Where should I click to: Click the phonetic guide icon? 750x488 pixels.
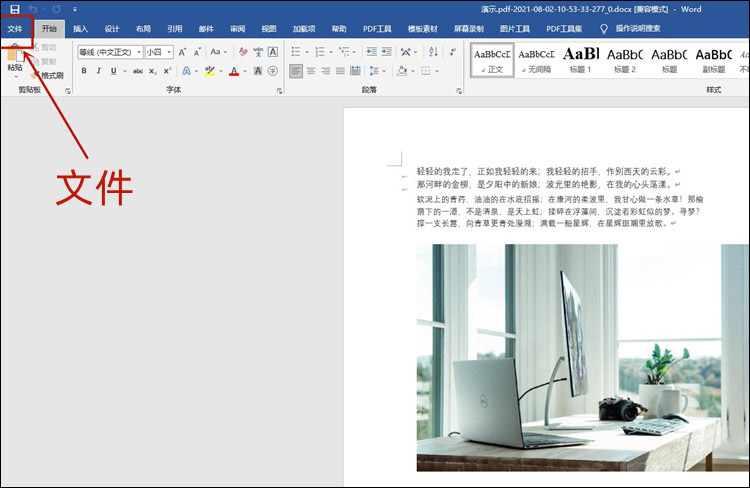[258, 52]
